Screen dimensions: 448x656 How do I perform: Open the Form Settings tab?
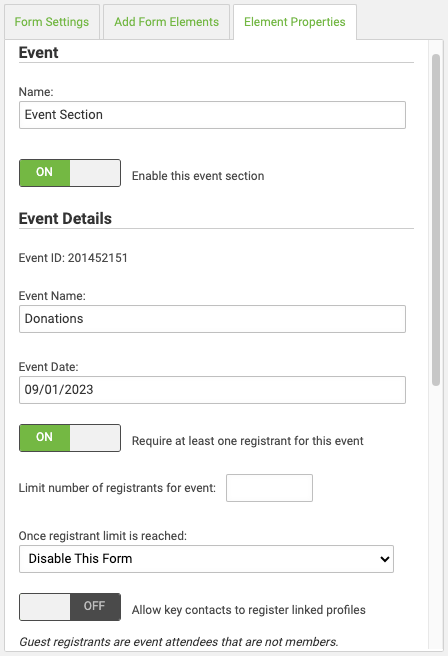pos(52,22)
